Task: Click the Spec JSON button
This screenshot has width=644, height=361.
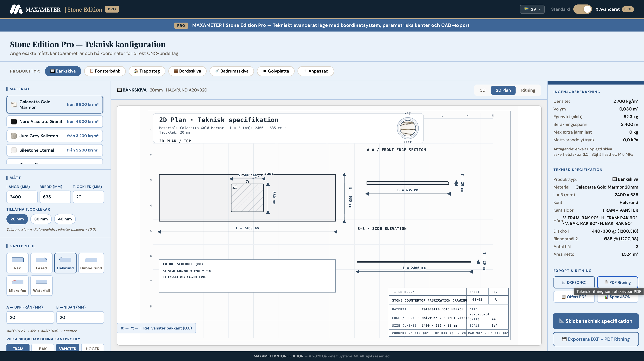Action: pyautogui.click(x=618, y=297)
